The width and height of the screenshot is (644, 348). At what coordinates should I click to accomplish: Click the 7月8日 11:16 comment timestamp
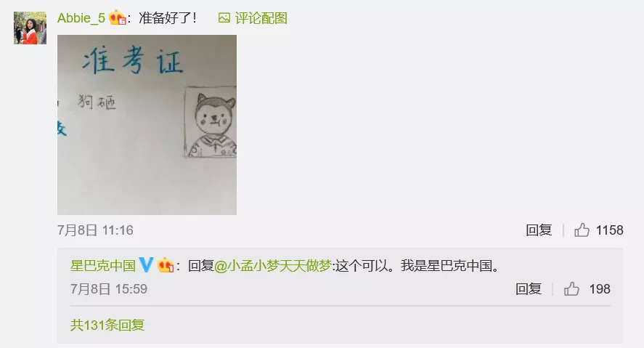click(95, 230)
